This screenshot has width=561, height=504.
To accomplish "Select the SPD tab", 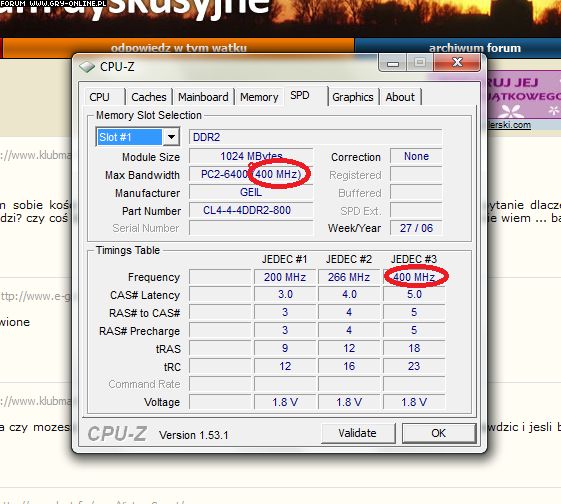I will (x=300, y=96).
